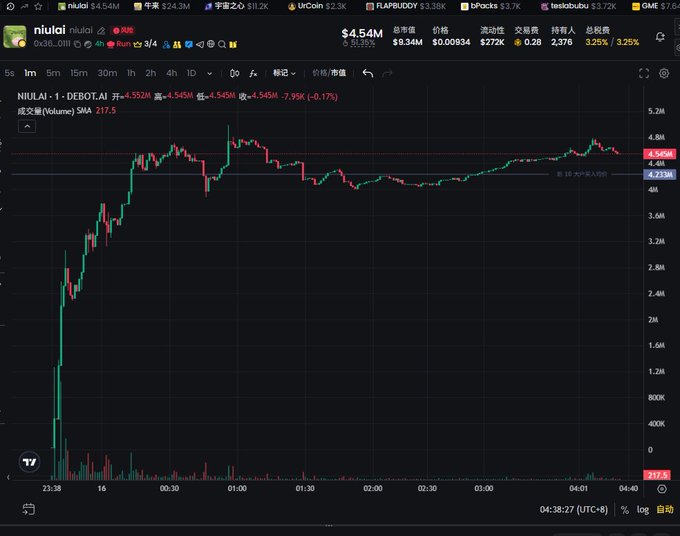Redo the chart action

tap(387, 73)
